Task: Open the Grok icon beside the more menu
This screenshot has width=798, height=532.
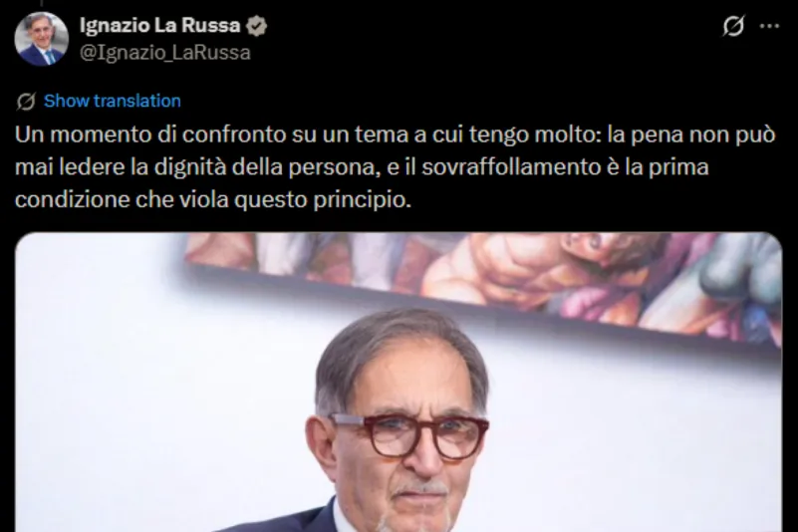Action: (733, 26)
